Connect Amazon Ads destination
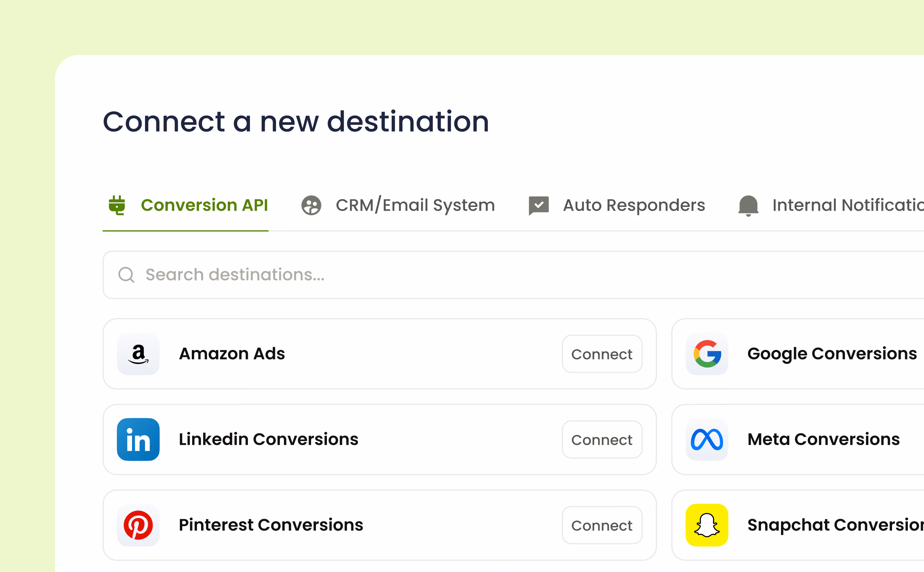924x572 pixels. tap(602, 354)
